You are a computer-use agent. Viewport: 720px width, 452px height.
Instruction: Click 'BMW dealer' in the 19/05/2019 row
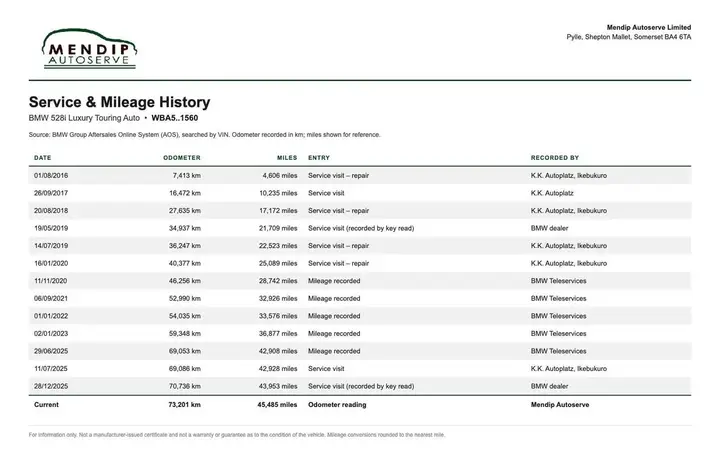[550, 228]
